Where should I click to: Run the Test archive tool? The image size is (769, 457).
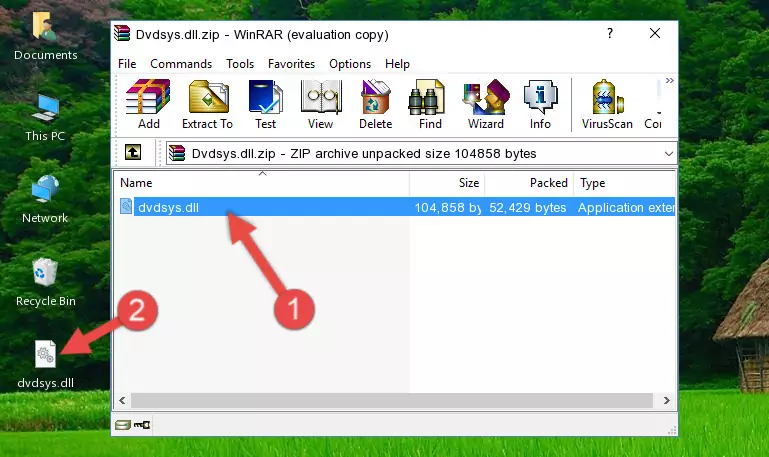[x=265, y=104]
